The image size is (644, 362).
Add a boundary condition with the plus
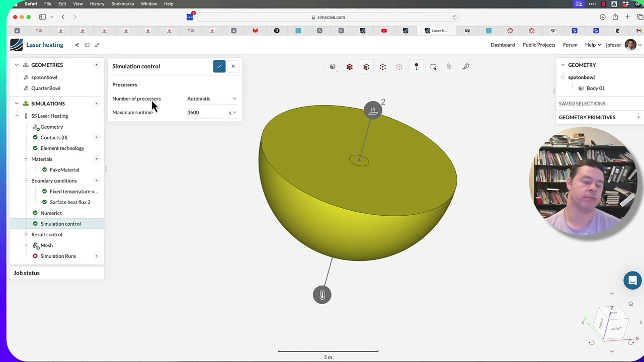[x=96, y=180]
